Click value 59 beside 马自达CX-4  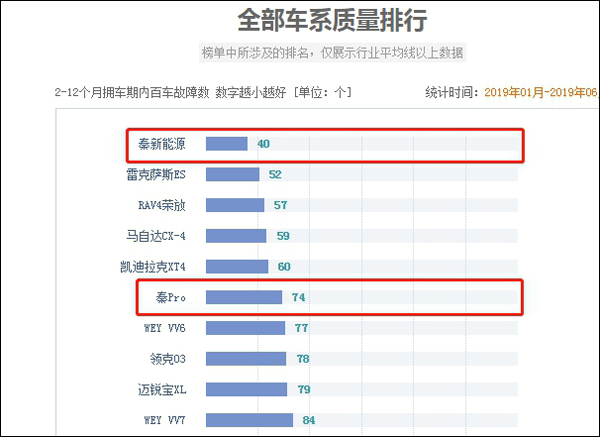283,236
